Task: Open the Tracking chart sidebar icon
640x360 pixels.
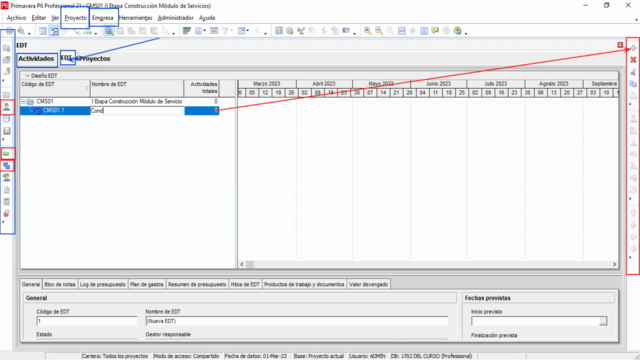Action: pyautogui.click(x=7, y=131)
